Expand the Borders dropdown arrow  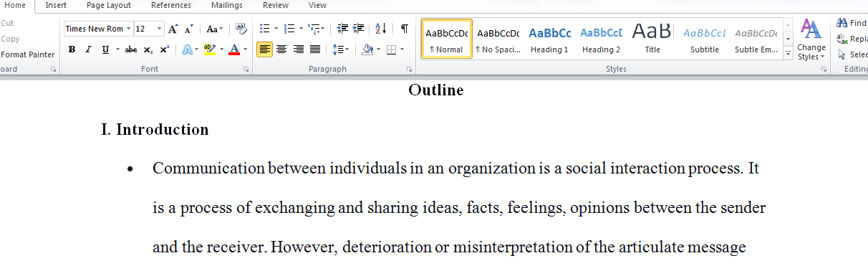[x=402, y=49]
